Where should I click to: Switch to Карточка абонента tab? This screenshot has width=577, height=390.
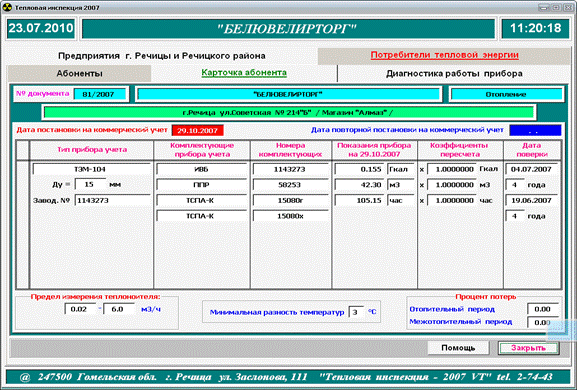click(244, 73)
